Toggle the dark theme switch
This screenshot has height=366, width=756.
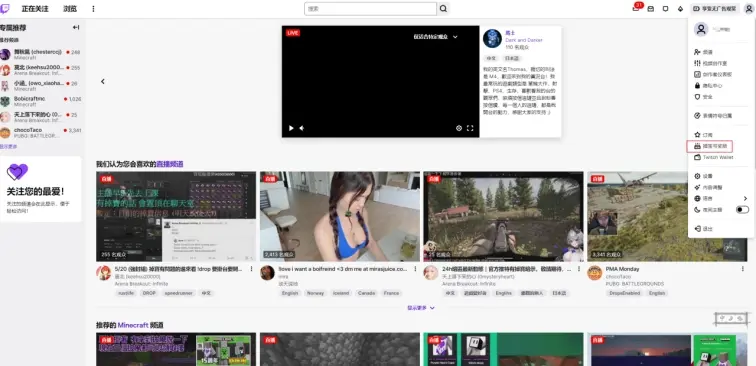pyautogui.click(x=742, y=210)
